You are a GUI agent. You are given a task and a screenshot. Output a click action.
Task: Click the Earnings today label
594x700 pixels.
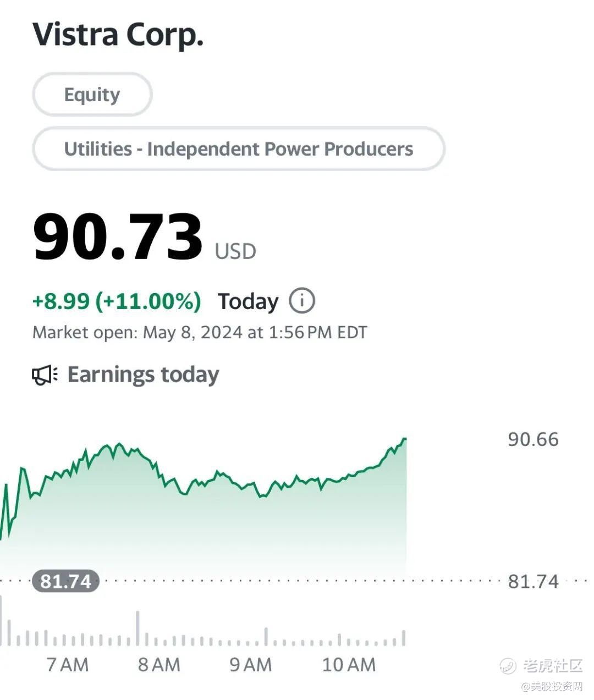click(x=143, y=374)
